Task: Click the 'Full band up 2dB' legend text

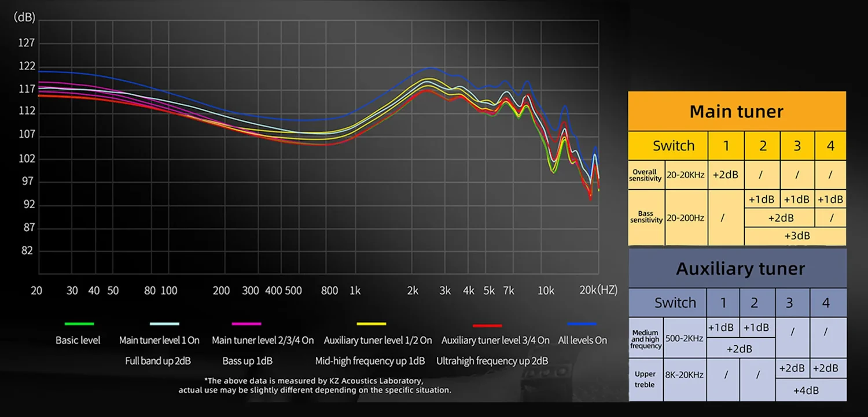Action: (x=158, y=361)
